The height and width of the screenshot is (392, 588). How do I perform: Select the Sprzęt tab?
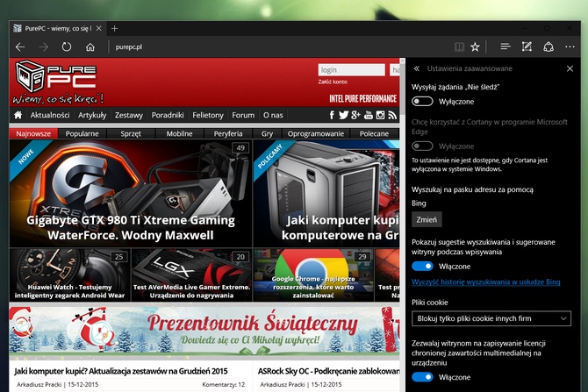click(x=131, y=134)
